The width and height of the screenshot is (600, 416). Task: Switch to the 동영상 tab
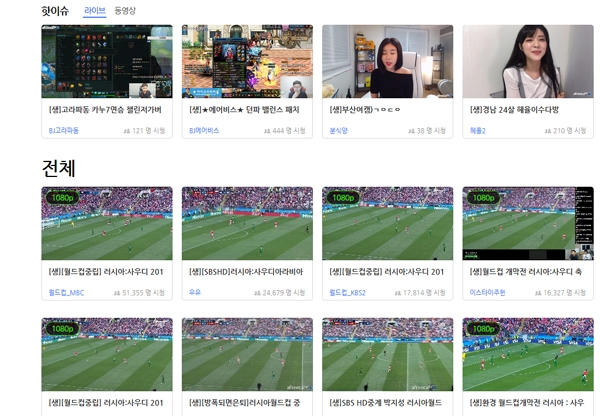(125, 11)
